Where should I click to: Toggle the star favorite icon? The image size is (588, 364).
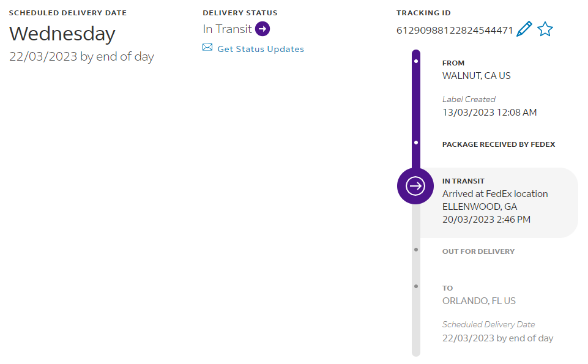pyautogui.click(x=545, y=29)
